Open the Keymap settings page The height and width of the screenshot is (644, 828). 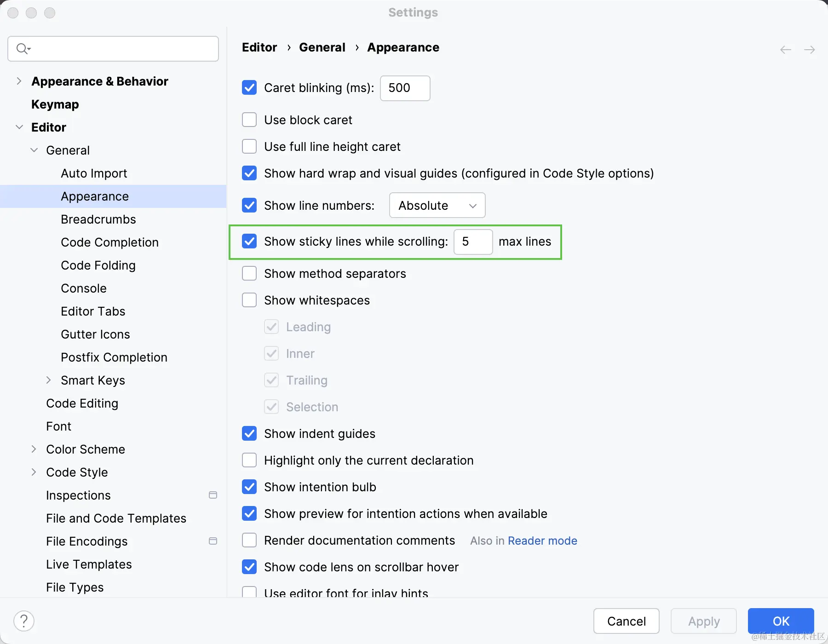pos(55,104)
